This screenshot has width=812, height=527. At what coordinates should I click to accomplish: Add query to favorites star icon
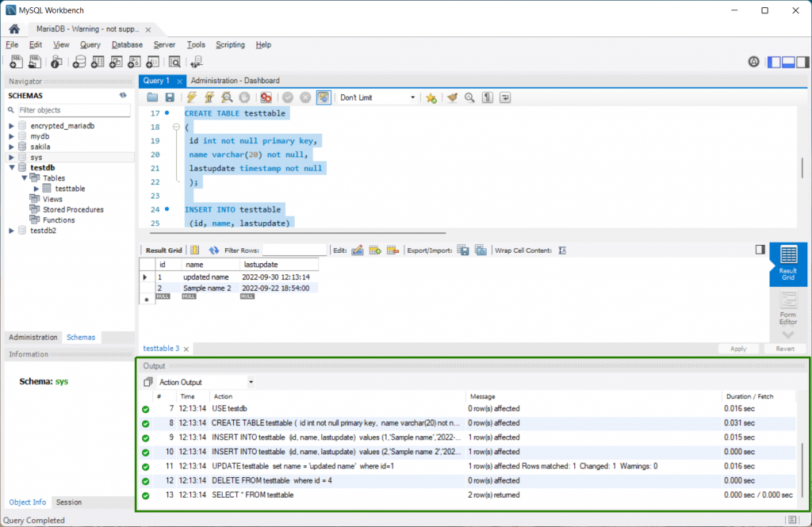pyautogui.click(x=431, y=97)
